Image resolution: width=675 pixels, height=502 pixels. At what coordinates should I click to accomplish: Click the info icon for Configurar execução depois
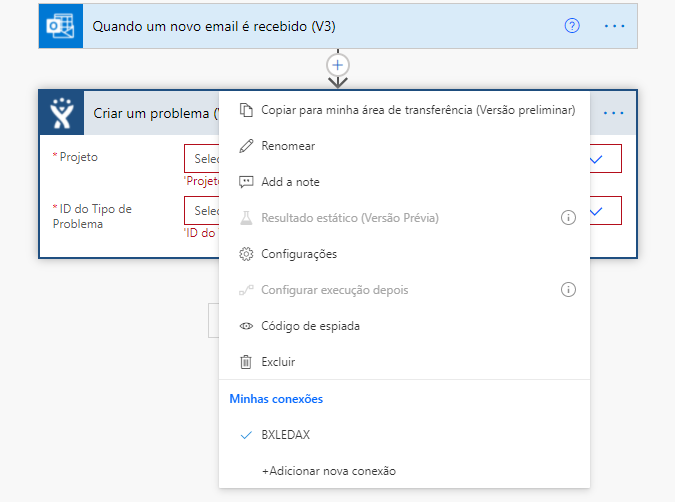click(568, 290)
